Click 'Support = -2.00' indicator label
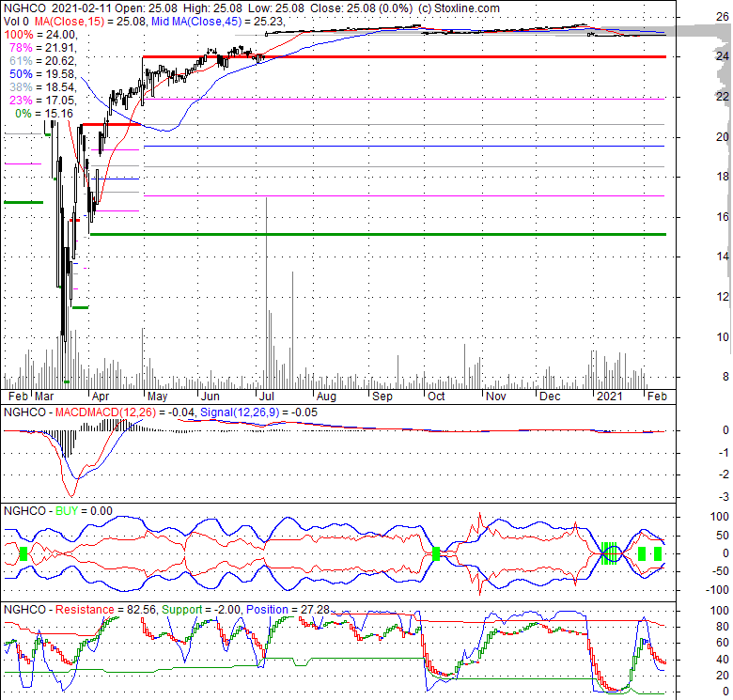733x700 pixels. point(201,610)
